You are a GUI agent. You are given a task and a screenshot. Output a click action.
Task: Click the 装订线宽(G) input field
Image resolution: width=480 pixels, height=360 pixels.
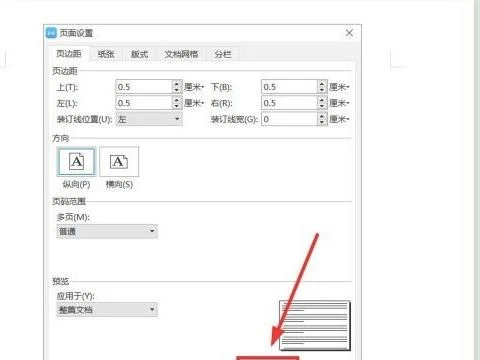pos(290,119)
